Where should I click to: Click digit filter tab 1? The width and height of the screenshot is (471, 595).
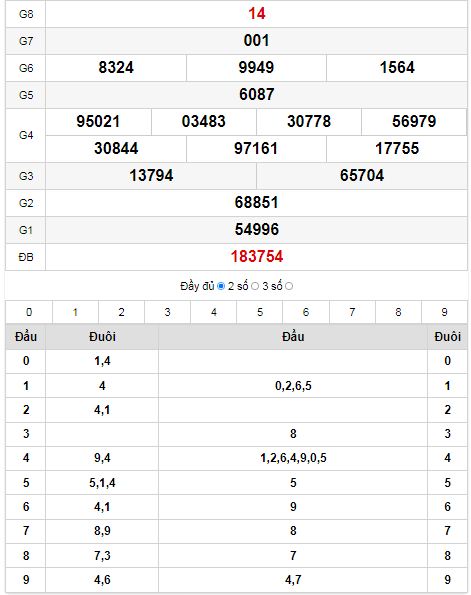(75, 312)
